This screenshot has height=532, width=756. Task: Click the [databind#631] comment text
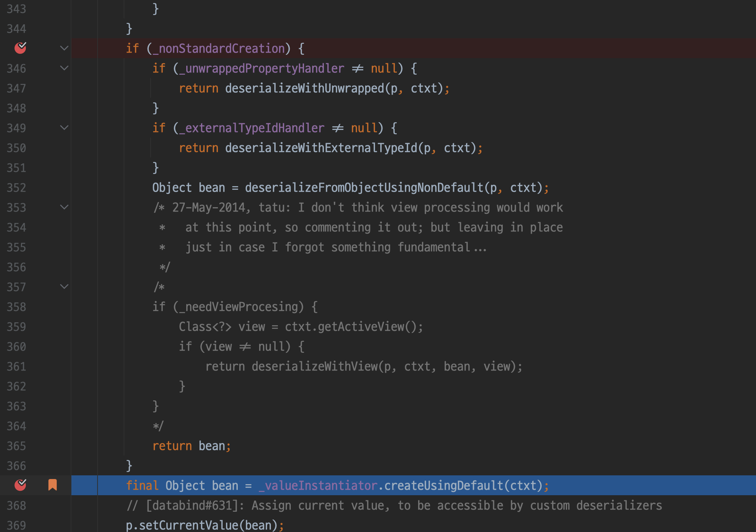[x=394, y=506]
